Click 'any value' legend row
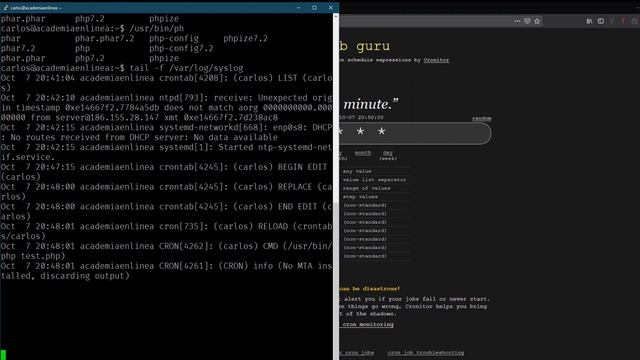Image resolution: width=640 pixels, height=360 pixels. [357, 171]
